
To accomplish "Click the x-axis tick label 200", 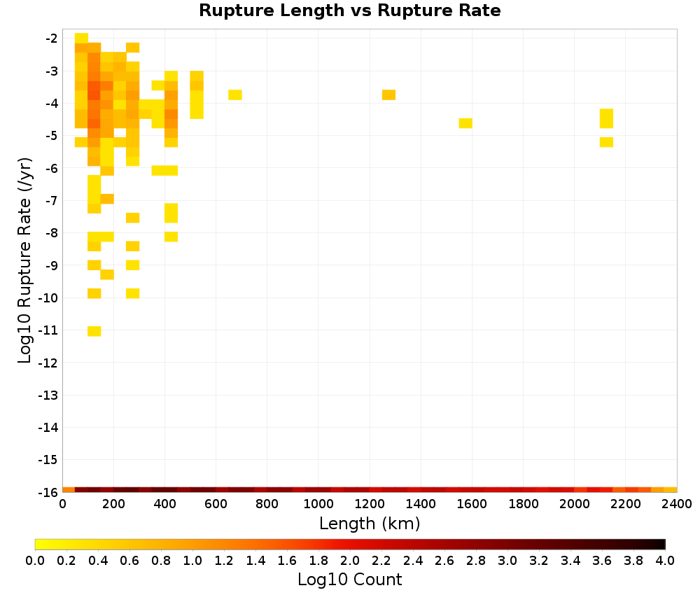I will pyautogui.click(x=113, y=505).
